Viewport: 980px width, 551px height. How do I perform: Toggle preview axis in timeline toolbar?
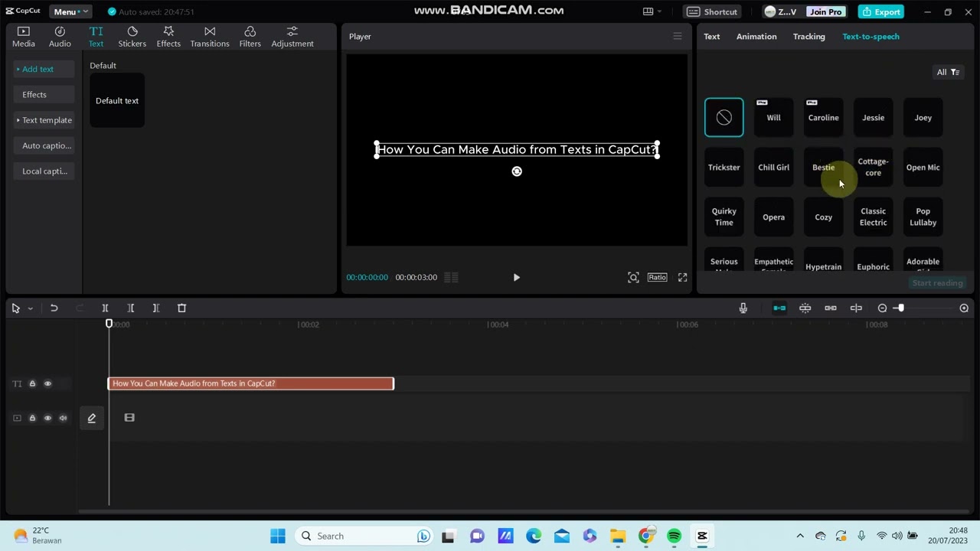point(856,308)
